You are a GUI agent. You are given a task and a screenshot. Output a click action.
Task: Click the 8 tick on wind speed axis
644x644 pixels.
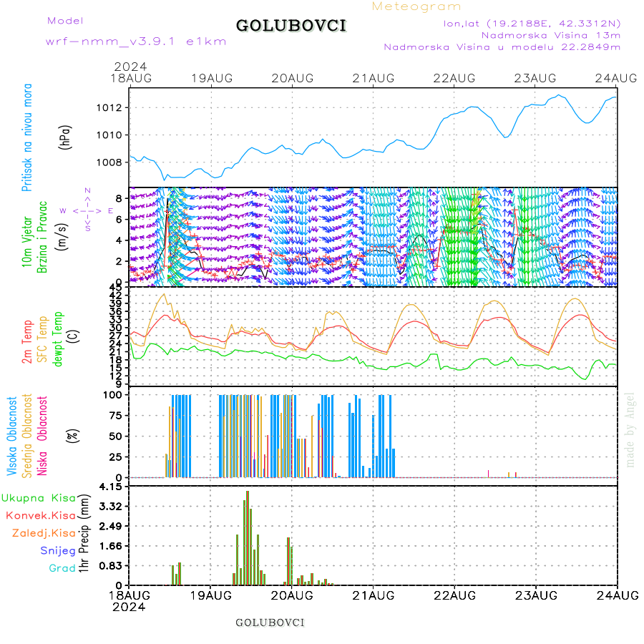[x=119, y=199]
